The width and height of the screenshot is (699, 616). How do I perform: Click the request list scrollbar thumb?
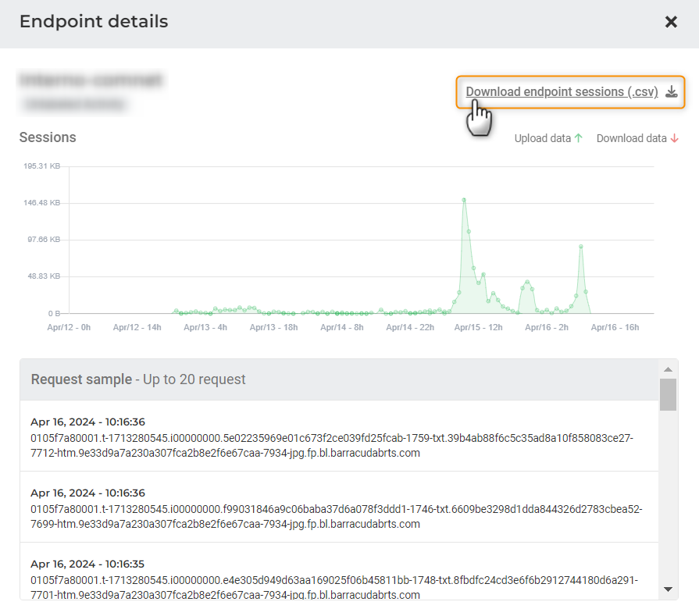coord(668,395)
